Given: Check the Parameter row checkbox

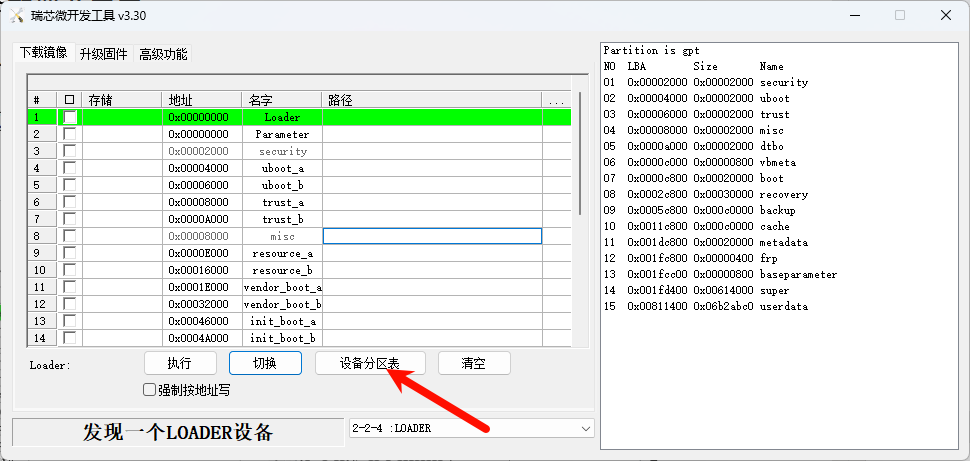Looking at the screenshot, I should (x=70, y=134).
